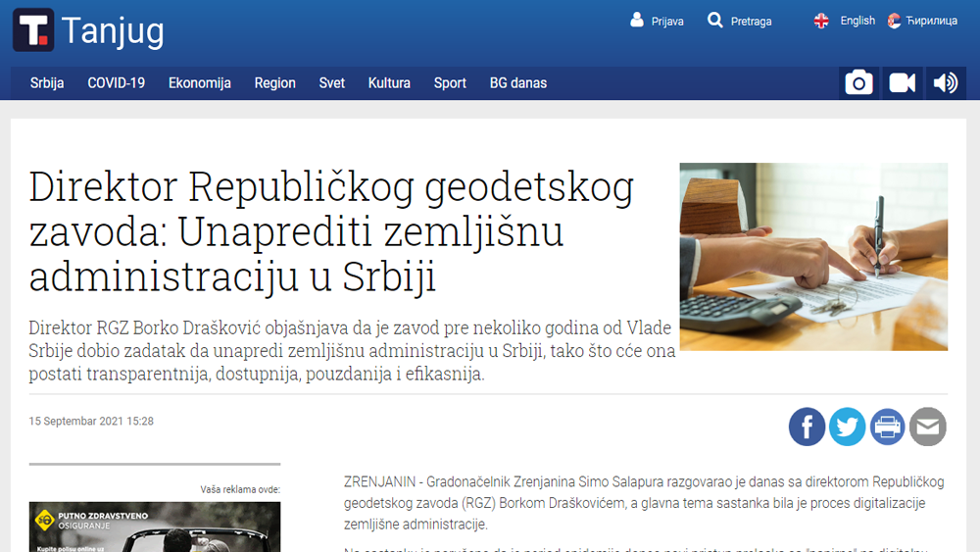Go to BG danas section
Viewport: 980px width, 552px height.
point(518,83)
